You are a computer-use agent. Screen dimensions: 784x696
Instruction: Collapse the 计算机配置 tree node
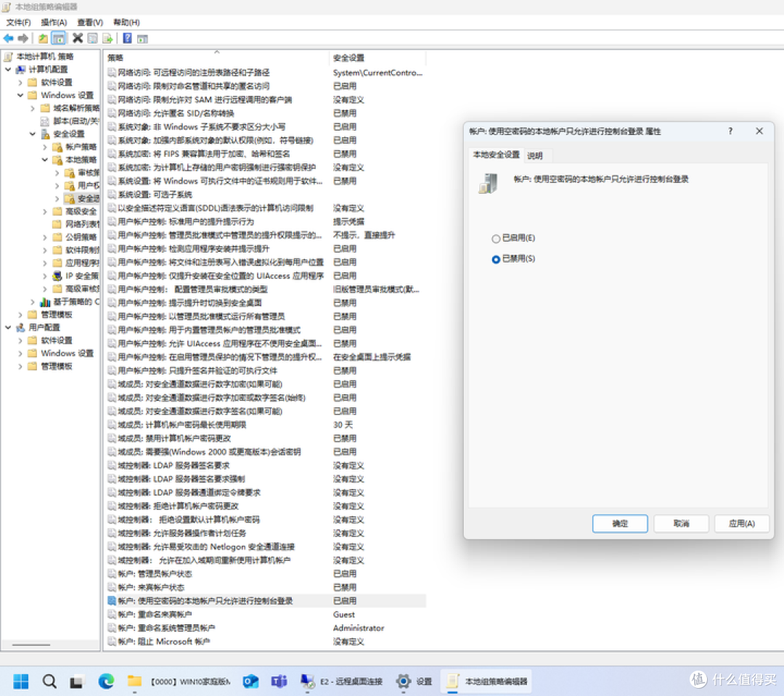tap(8, 70)
